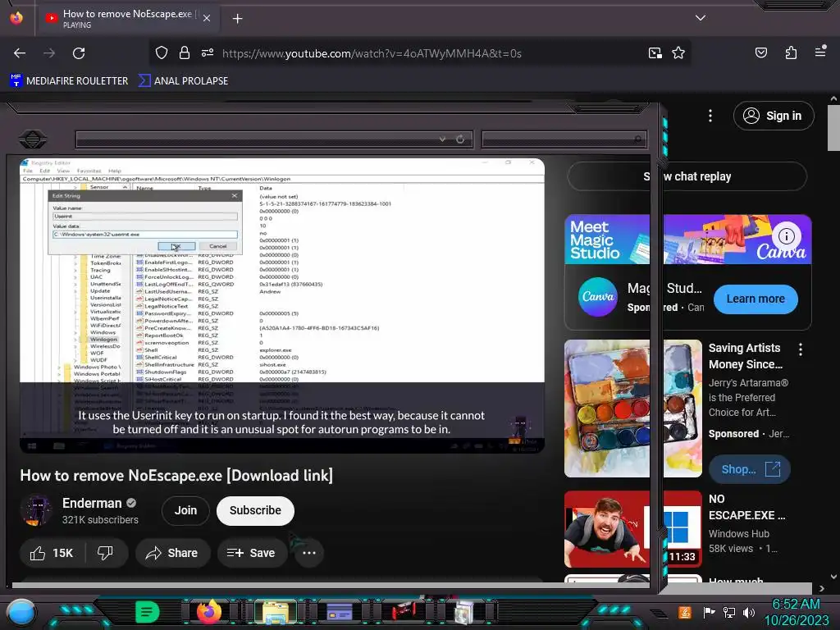This screenshot has height=630, width=840.
Task: Open tracking protection shield icon
Action: coord(162,53)
